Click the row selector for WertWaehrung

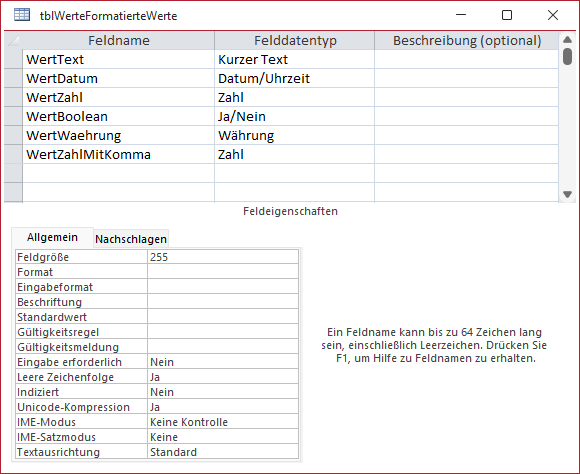(13, 135)
